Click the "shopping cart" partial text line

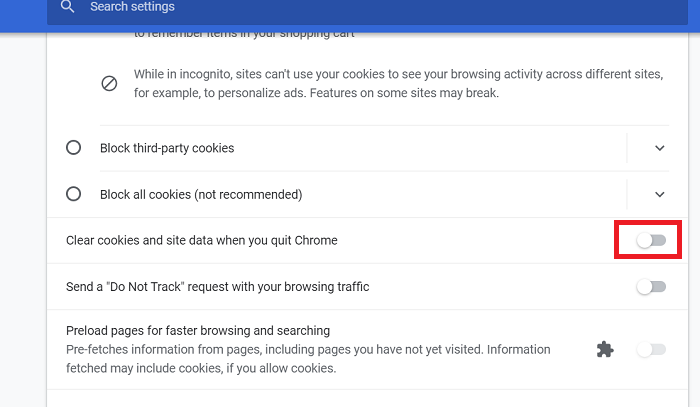pos(247,34)
